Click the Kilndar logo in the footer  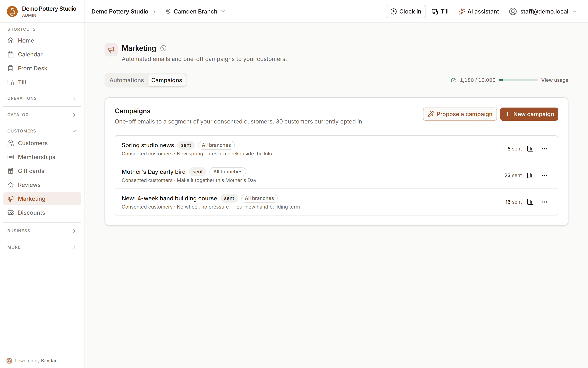point(9,360)
